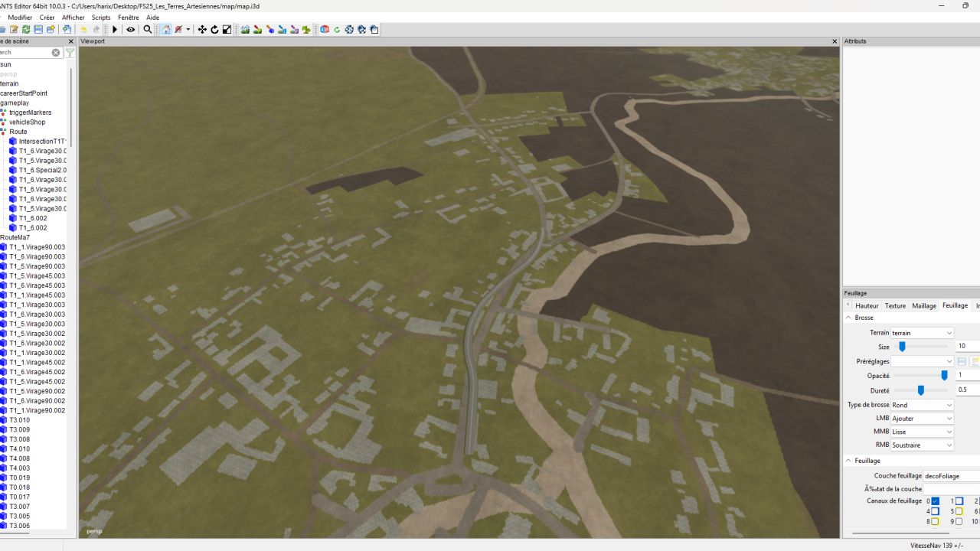The image size is (980, 551).
Task: Open the Fenêtre menu
Action: coord(129,18)
